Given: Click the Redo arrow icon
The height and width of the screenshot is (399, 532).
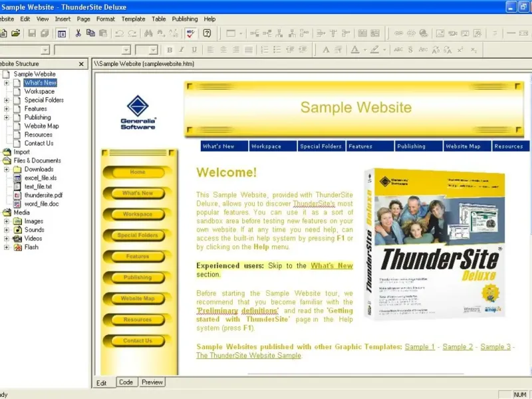Looking at the screenshot, I should [x=132, y=33].
